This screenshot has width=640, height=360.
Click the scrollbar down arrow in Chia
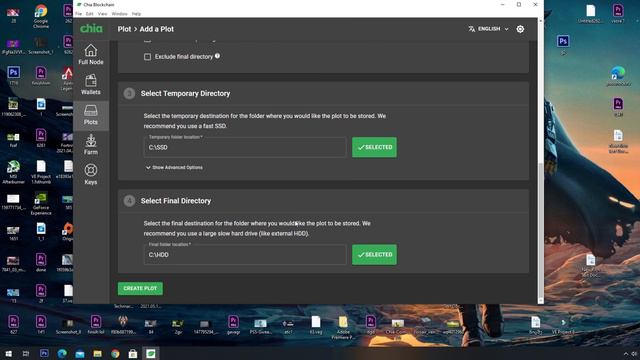[541, 301]
